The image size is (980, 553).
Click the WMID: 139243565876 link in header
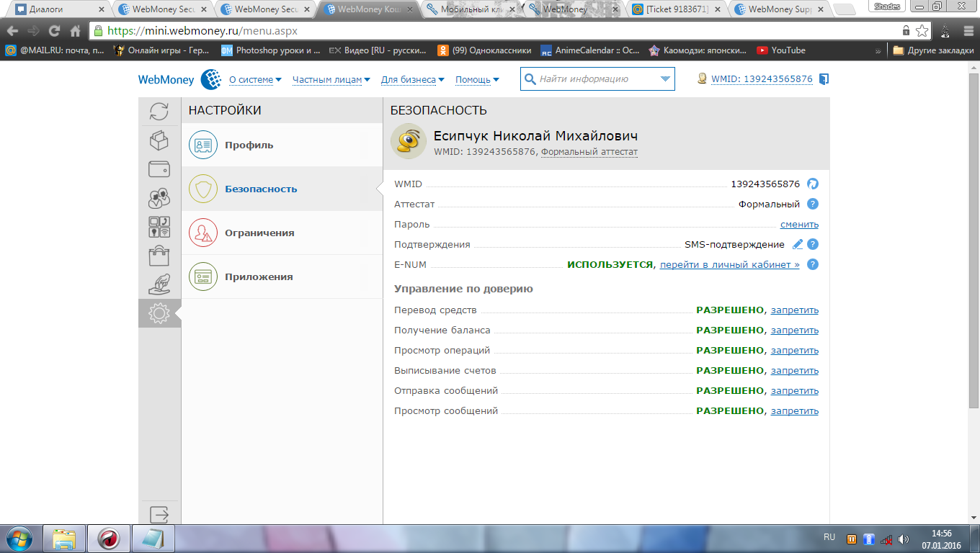[x=762, y=79]
